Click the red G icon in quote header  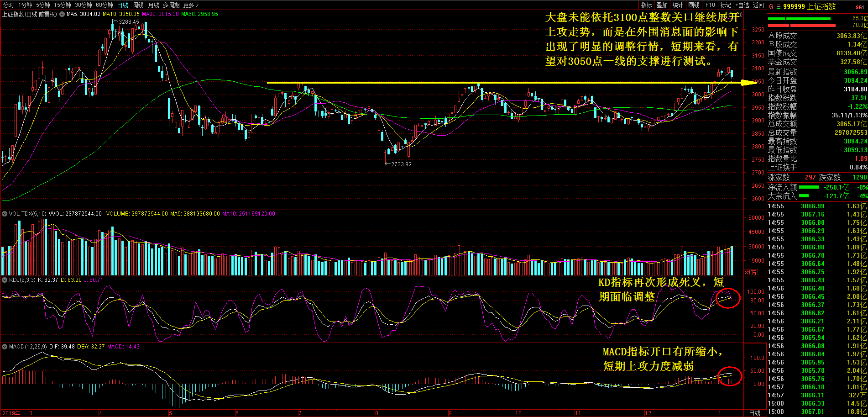tap(771, 7)
